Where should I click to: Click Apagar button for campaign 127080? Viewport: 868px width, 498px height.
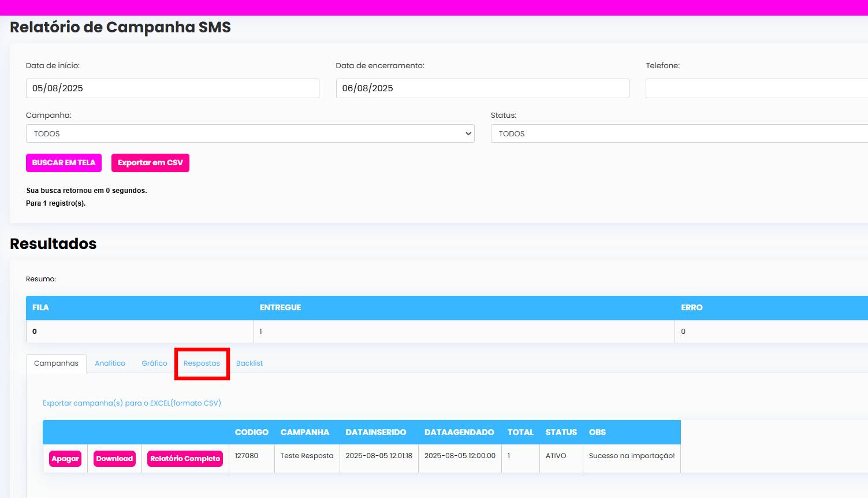[x=65, y=459]
